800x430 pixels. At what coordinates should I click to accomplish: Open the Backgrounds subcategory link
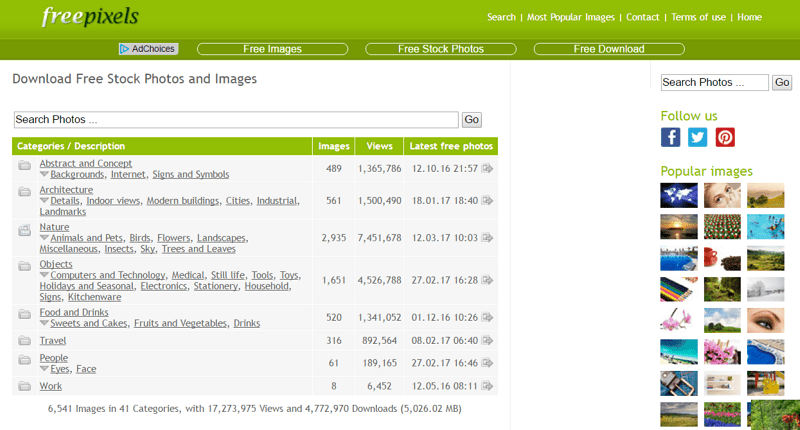77,174
